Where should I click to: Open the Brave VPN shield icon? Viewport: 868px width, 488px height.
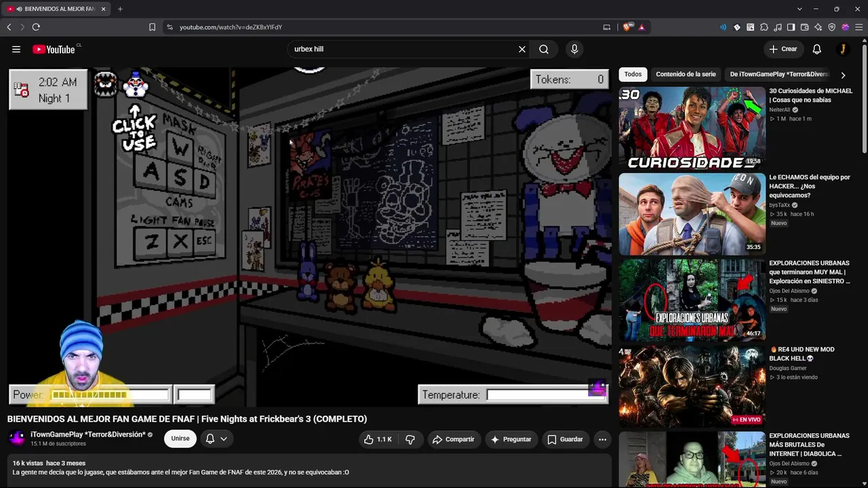pos(832,27)
